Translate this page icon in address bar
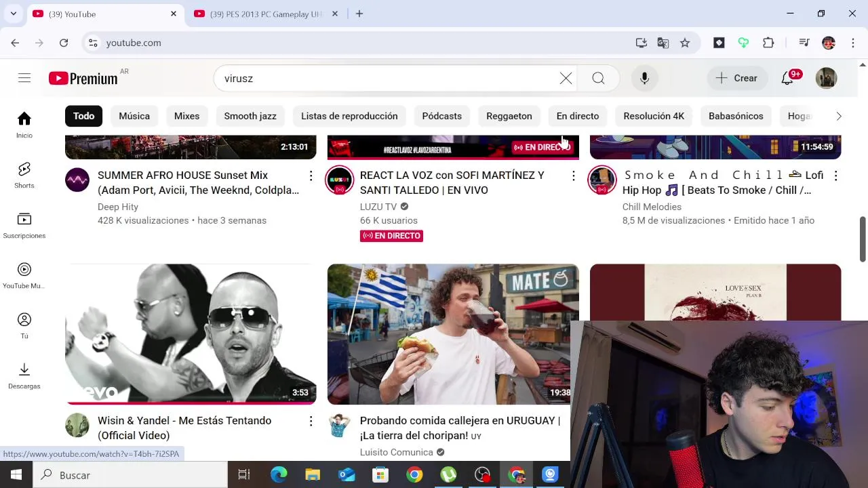The image size is (868, 488). click(663, 43)
